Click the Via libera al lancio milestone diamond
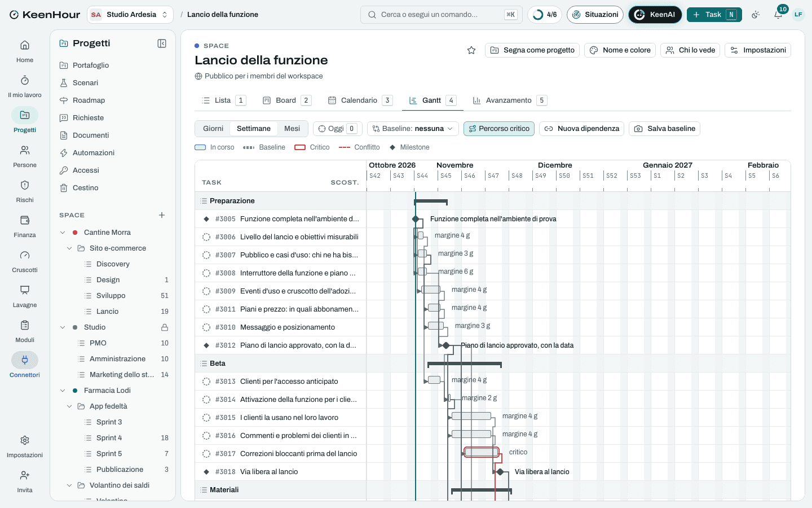Viewport: 812px width, 508px height. tap(500, 472)
